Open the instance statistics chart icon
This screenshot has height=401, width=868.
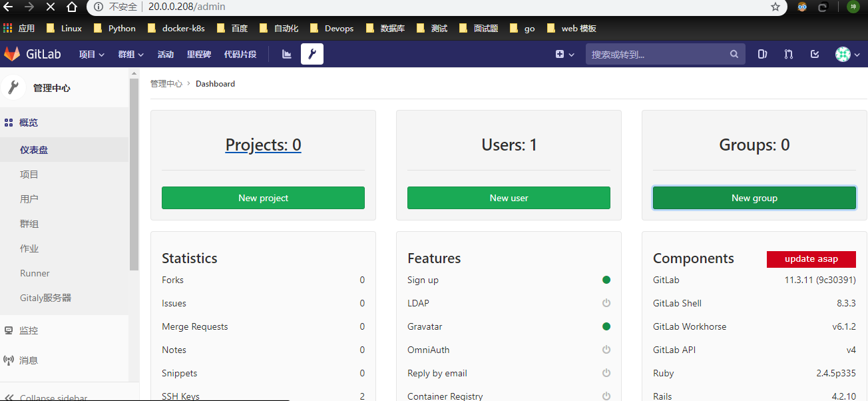pyautogui.click(x=287, y=54)
